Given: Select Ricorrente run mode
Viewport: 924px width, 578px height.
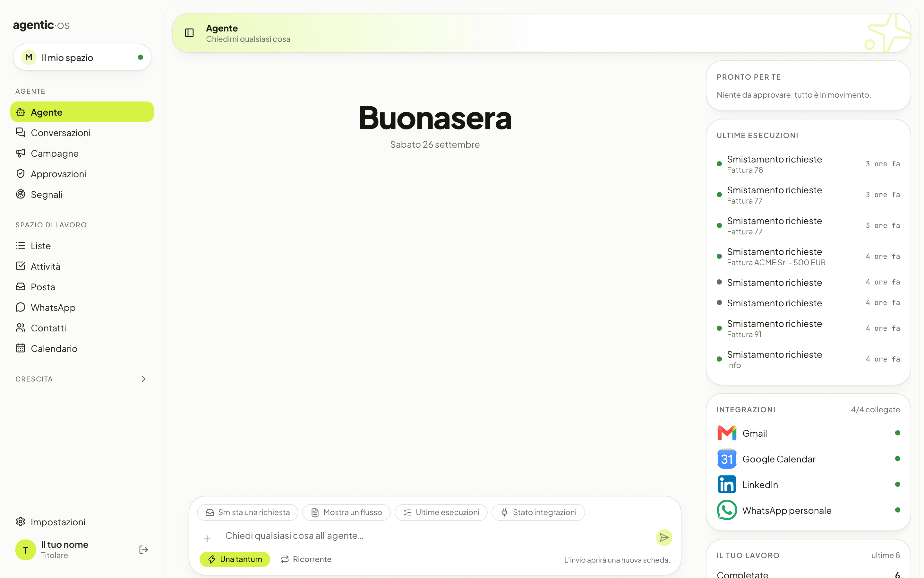Looking at the screenshot, I should [x=306, y=559].
